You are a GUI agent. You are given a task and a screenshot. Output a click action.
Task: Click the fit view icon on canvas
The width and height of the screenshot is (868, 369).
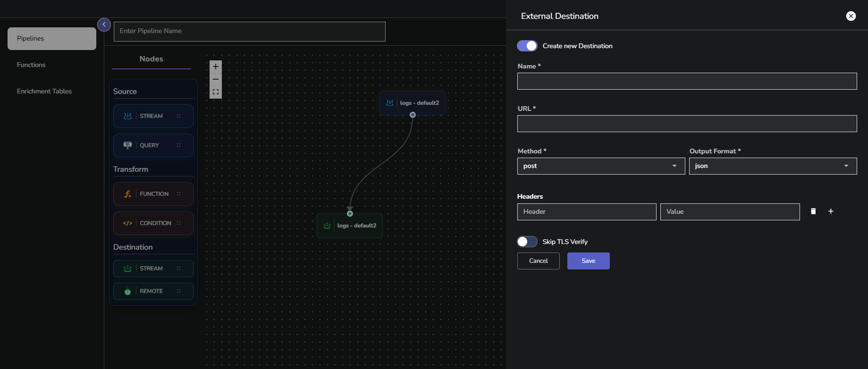216,92
